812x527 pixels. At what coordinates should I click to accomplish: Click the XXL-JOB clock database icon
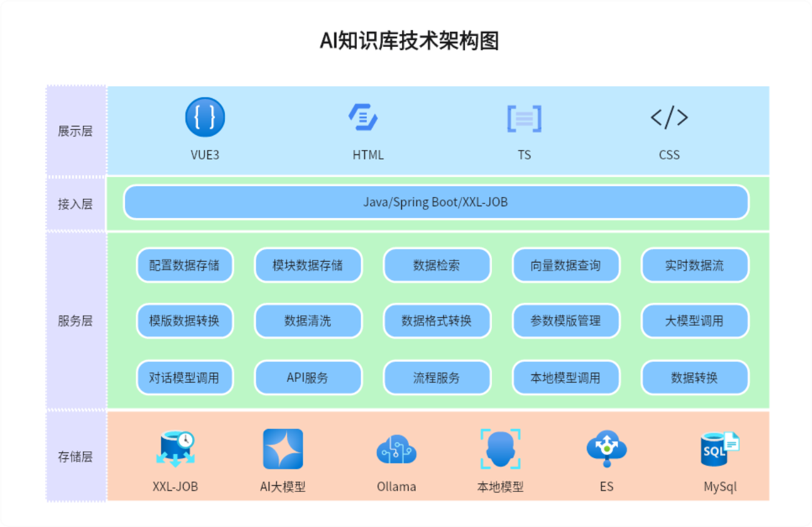pos(176,449)
